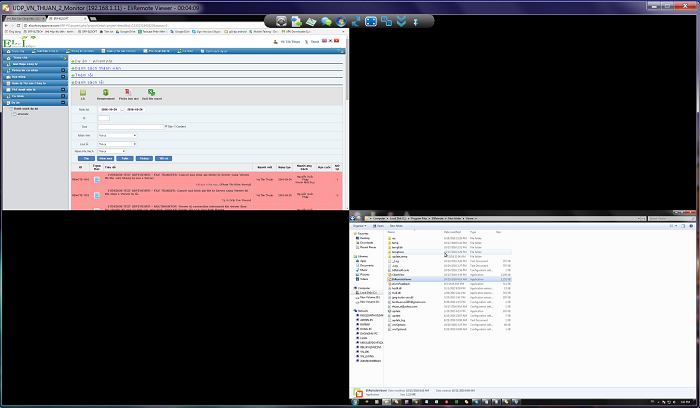The image size is (700, 408).
Task: Click 'Trang chủ' in the top blue navigation bar
Action: pos(16,51)
